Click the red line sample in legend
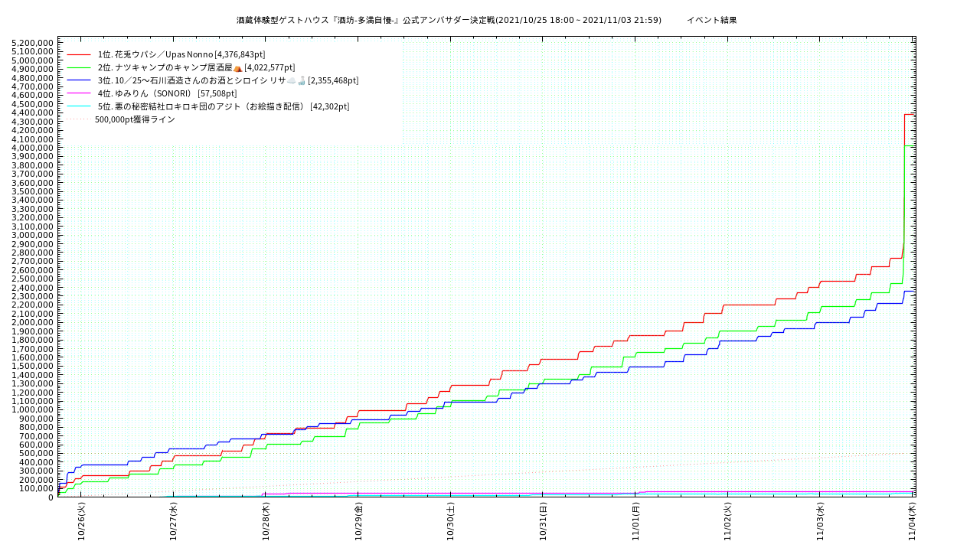The image size is (980, 551). pyautogui.click(x=79, y=55)
